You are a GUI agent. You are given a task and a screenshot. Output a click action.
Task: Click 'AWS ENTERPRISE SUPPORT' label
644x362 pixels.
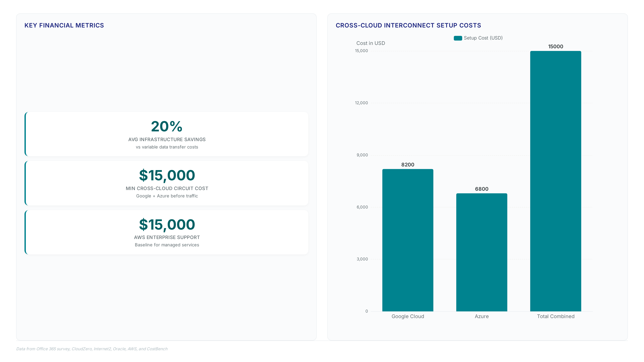coord(167,237)
